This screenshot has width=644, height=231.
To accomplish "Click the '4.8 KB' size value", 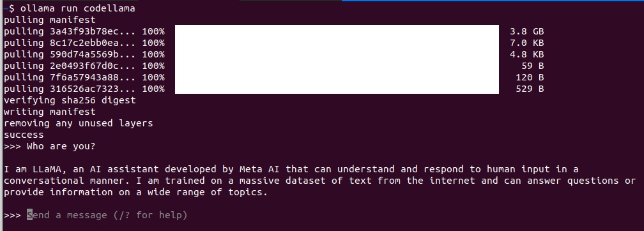I will click(526, 54).
